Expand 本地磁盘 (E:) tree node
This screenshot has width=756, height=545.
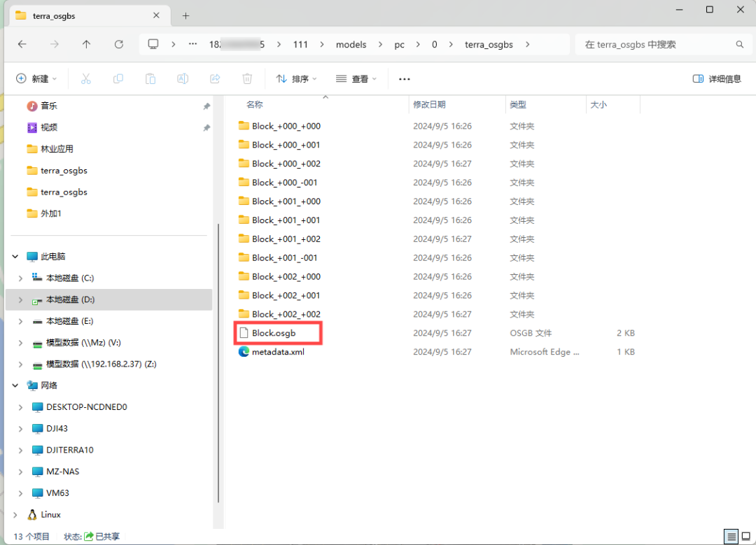point(20,321)
